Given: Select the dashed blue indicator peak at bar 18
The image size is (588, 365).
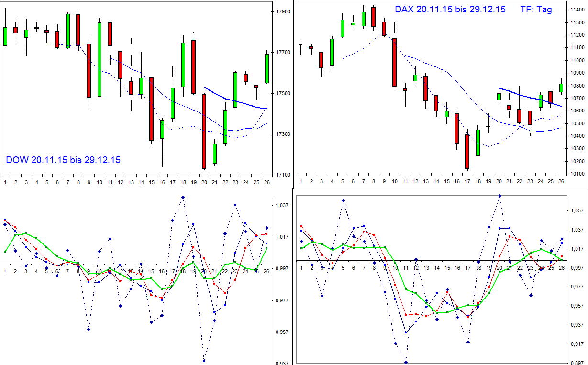Looking at the screenshot, I should pos(184,196).
